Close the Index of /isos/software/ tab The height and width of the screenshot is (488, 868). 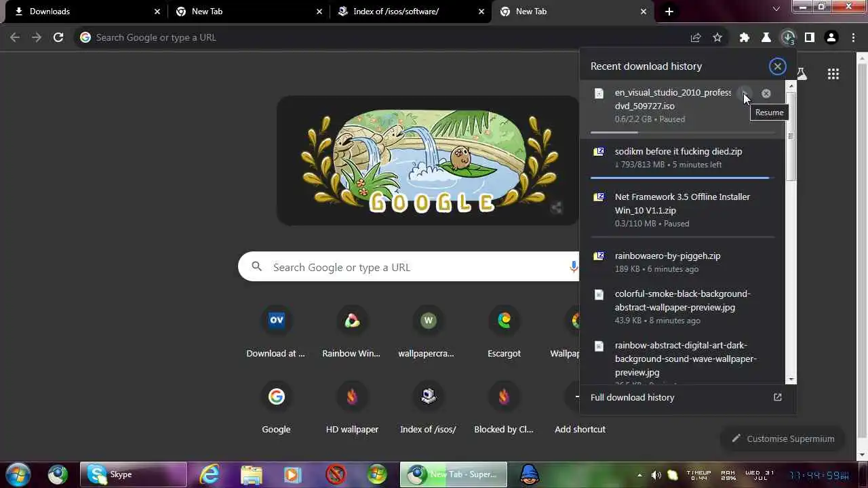pyautogui.click(x=481, y=12)
